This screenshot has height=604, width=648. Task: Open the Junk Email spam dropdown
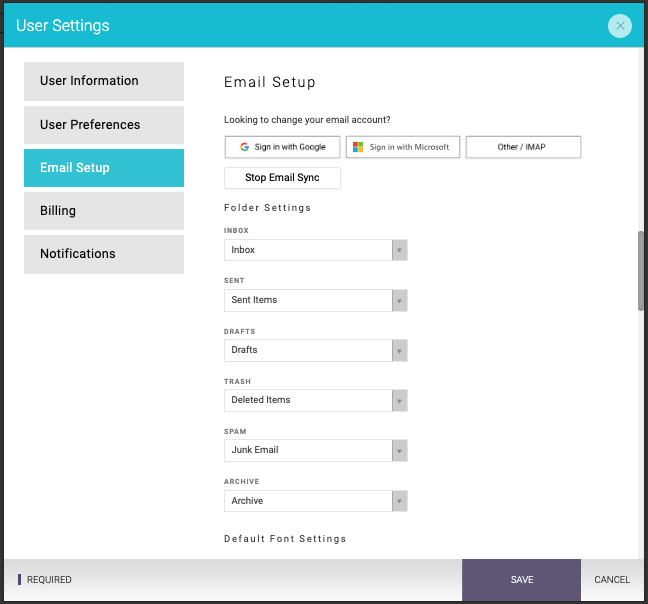(316, 450)
